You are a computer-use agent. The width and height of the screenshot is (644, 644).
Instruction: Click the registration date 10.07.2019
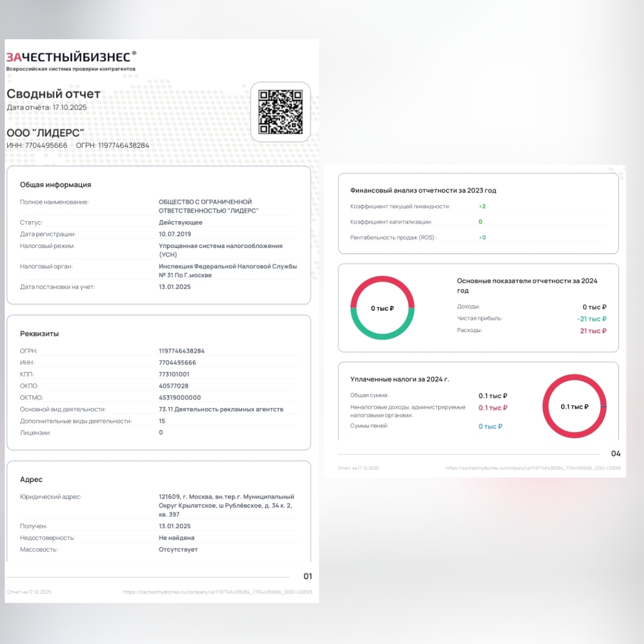(175, 234)
